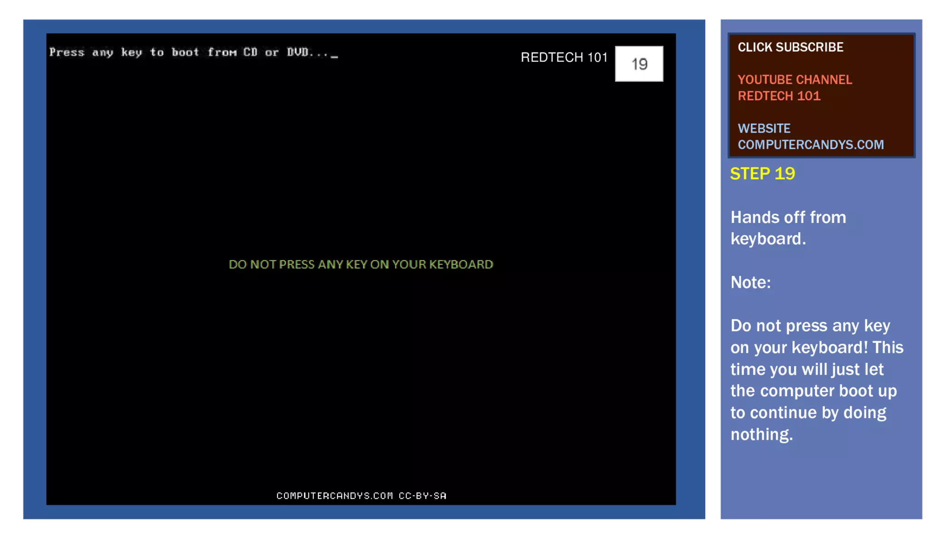Click the white step number 19 box
This screenshot has width=944, height=560.
click(x=639, y=64)
